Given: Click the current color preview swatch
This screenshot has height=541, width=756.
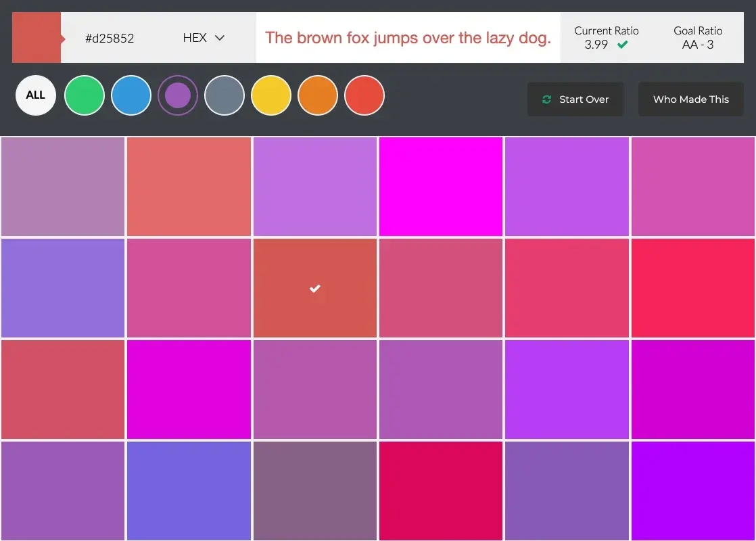Looking at the screenshot, I should pyautogui.click(x=37, y=38).
